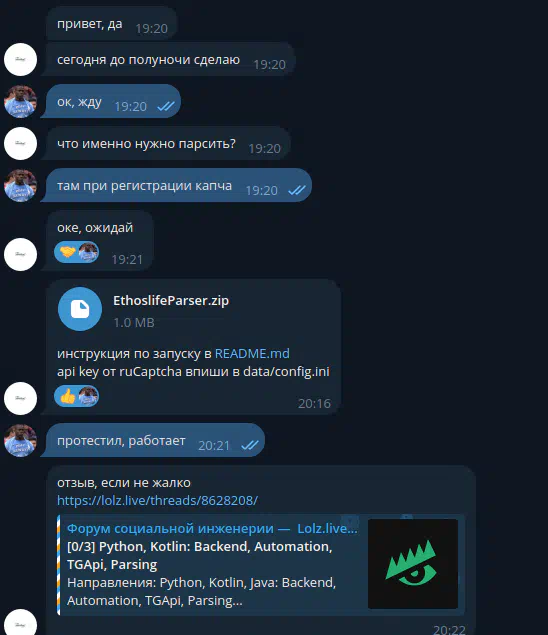Select the 'отзыв, если не жалко' message text
Image resolution: width=548 pixels, height=635 pixels.
tap(124, 483)
